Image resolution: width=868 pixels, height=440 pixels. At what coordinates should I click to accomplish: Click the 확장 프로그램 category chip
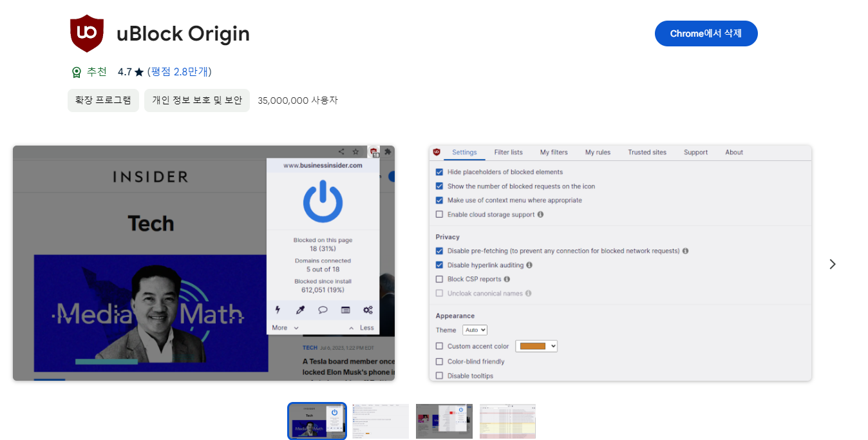coord(103,100)
